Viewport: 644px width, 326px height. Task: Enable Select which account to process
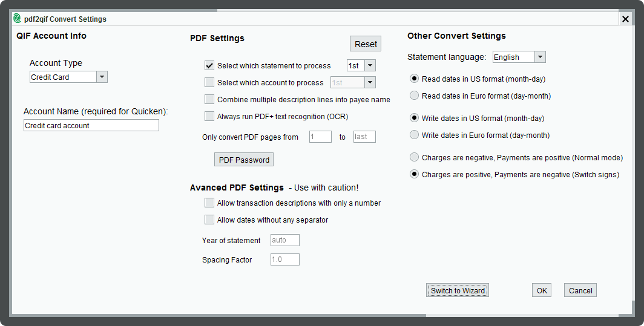click(x=209, y=82)
